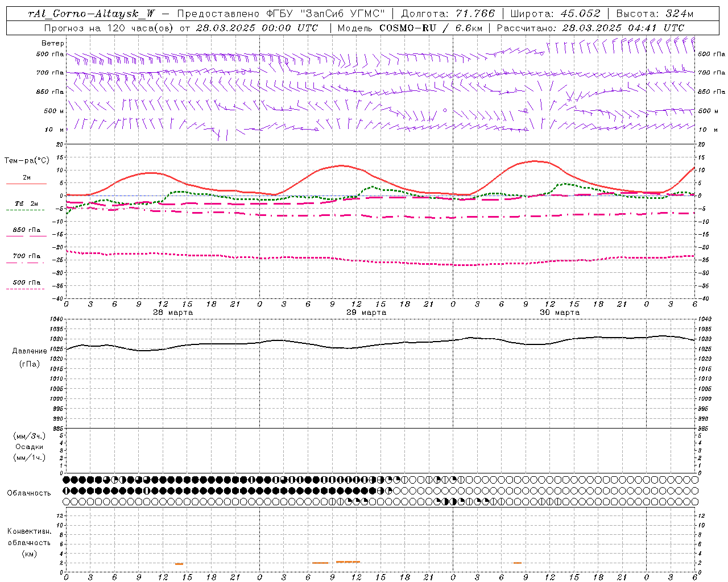This screenshot has height=582, width=728.
Task: Select the 29 марта date label
Action: click(366, 313)
